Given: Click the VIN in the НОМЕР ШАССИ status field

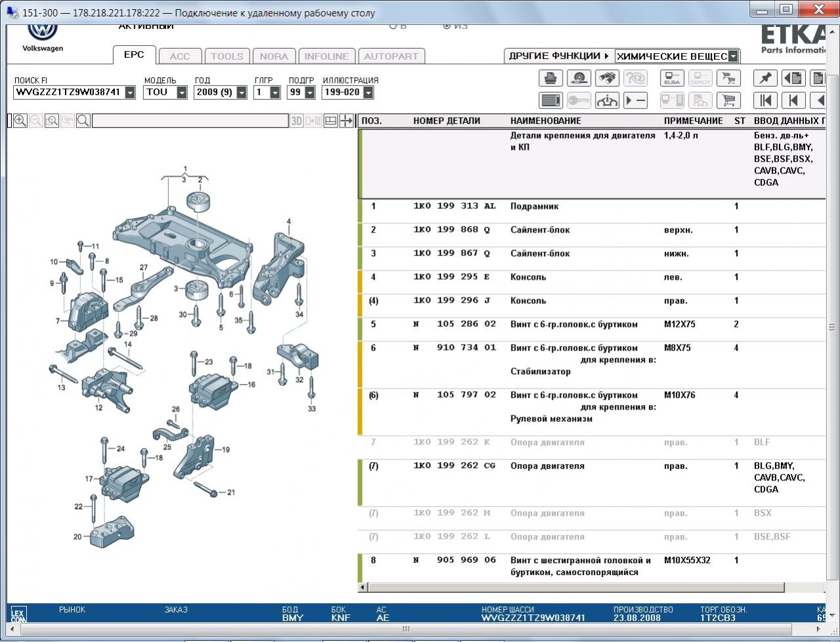Looking at the screenshot, I should [533, 618].
